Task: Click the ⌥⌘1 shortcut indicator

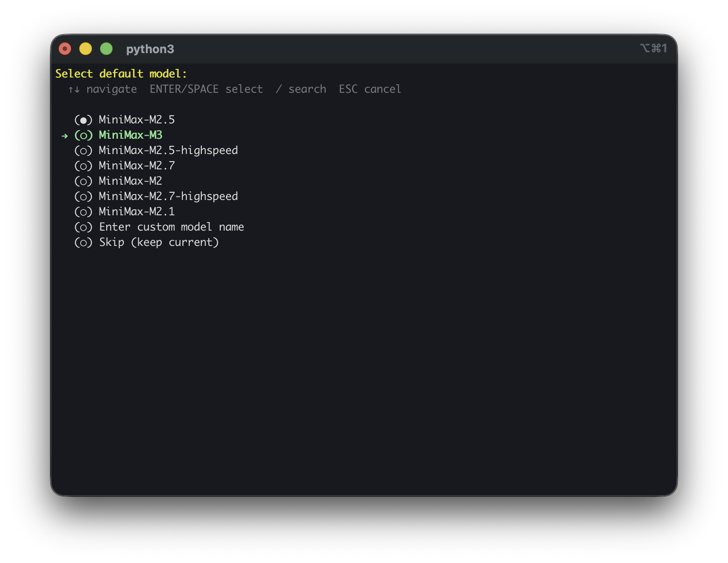Action: click(654, 48)
